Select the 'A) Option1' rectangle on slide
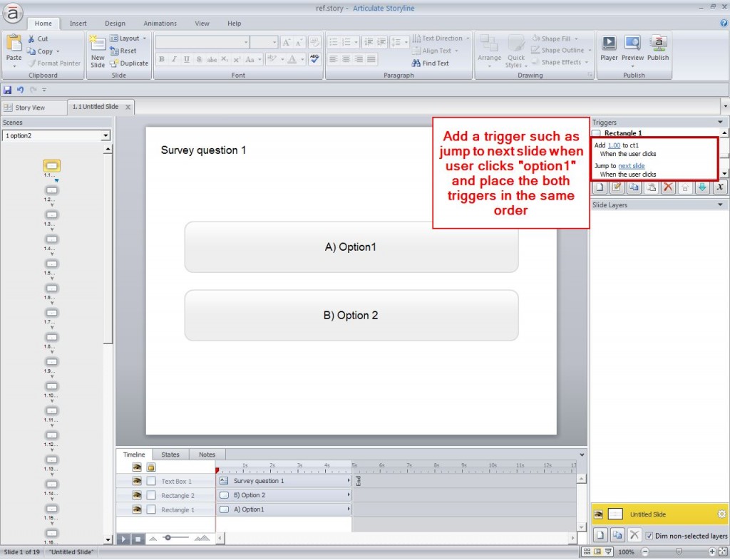The height and width of the screenshot is (560, 730). pos(351,247)
